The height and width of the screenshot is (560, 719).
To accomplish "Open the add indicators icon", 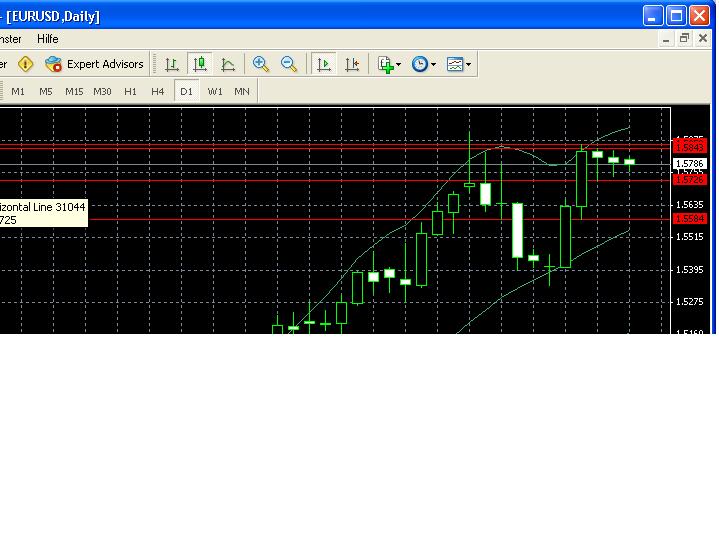I will (385, 64).
